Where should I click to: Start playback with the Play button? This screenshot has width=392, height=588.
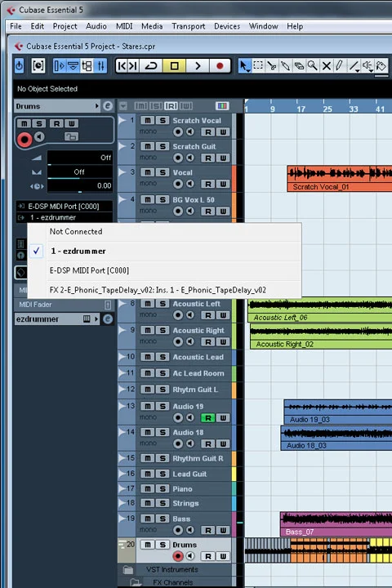tap(198, 66)
